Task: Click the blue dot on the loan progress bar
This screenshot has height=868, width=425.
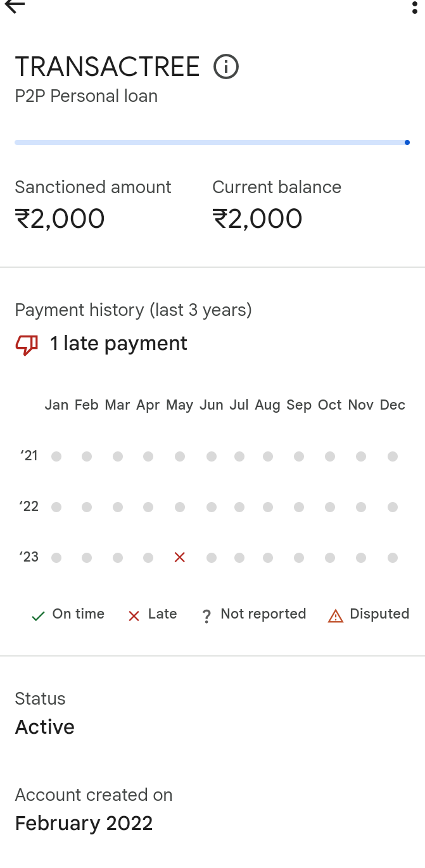Action: pos(407,142)
